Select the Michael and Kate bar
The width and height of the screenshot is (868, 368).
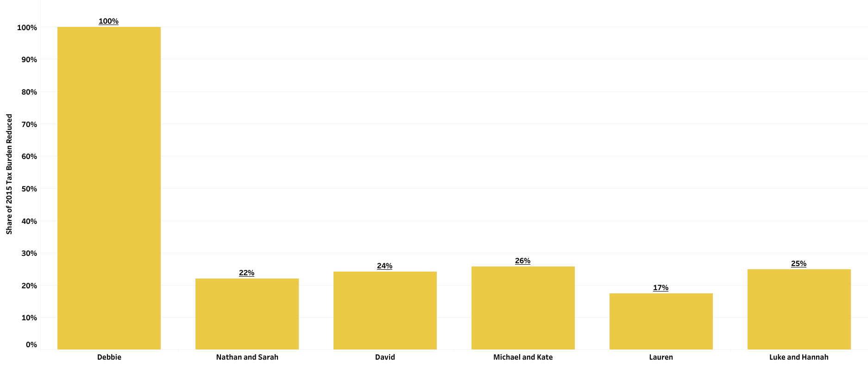pos(523,308)
